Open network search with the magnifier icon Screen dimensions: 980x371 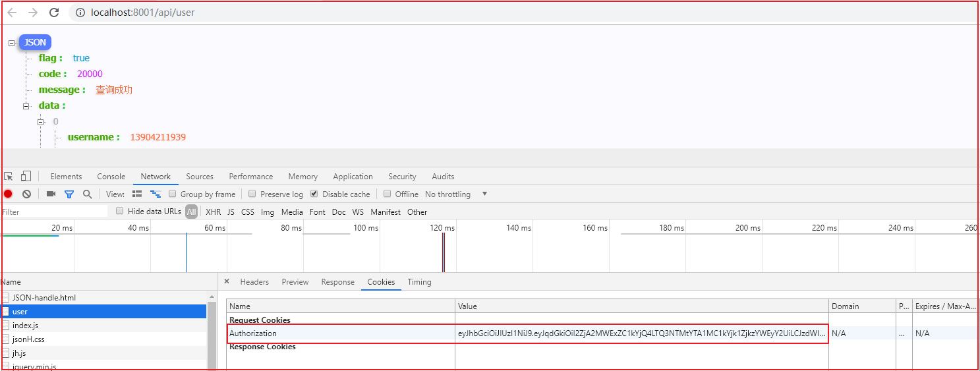click(87, 194)
